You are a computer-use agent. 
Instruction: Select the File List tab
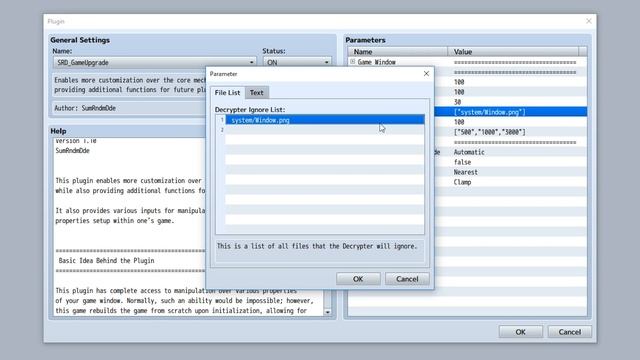tap(227, 93)
